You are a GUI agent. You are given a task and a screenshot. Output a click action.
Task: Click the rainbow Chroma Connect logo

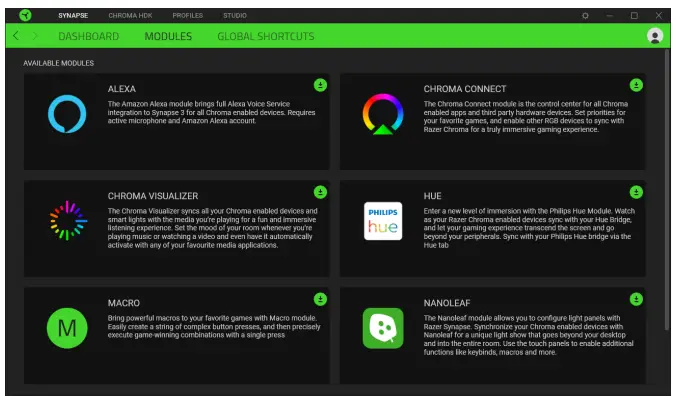point(383,114)
